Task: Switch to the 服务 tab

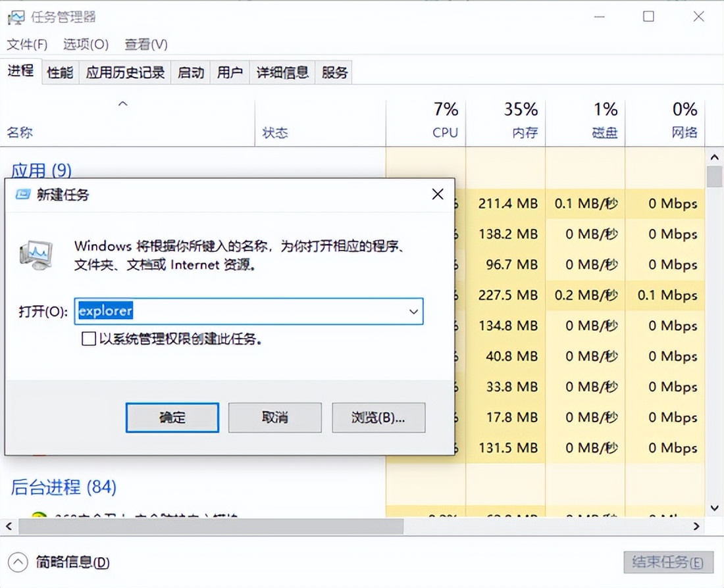Action: 334,72
